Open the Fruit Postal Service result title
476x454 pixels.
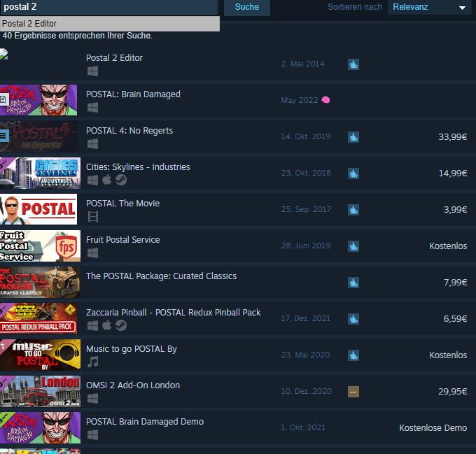122,240
